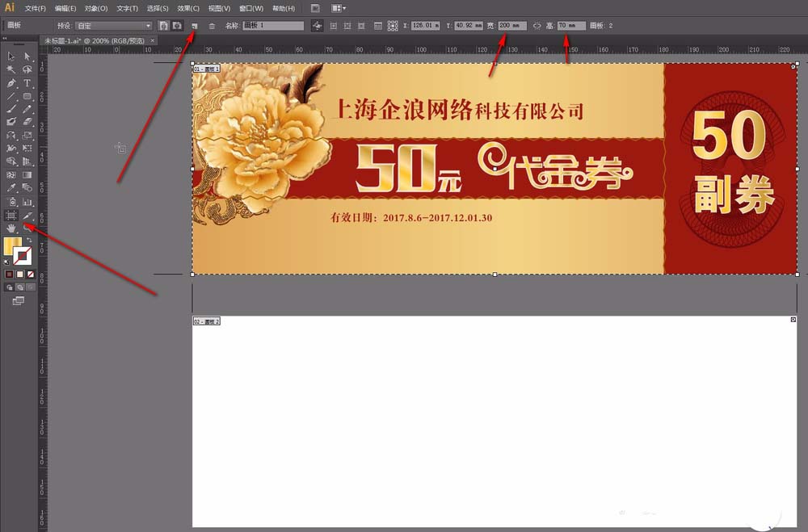
Task: Select the 未标题-1.ai document tab
Action: coord(95,40)
